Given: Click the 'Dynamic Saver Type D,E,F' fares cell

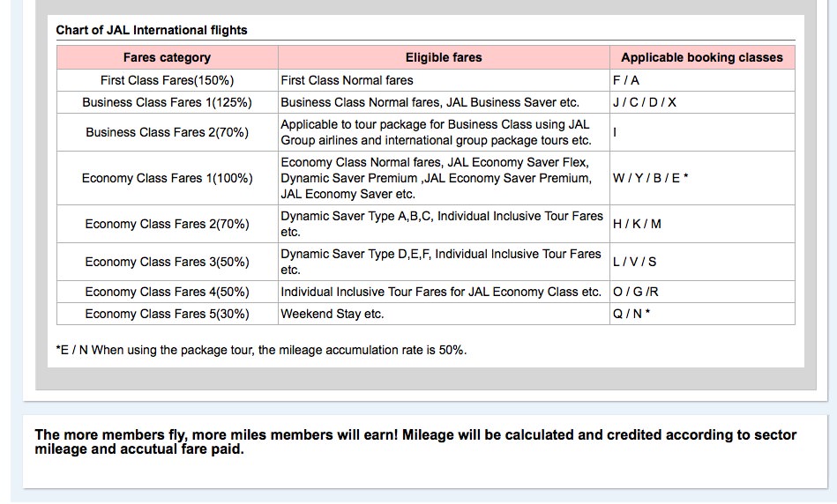Looking at the screenshot, I should pos(444,262).
